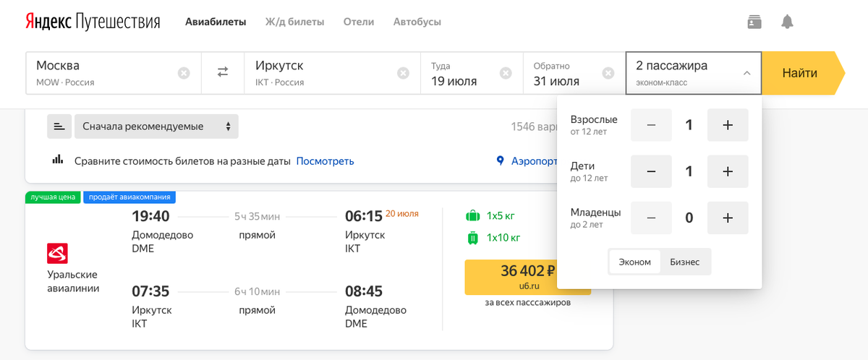Open the Авиабилеты tab
The height and width of the screenshot is (360, 868).
point(216,22)
